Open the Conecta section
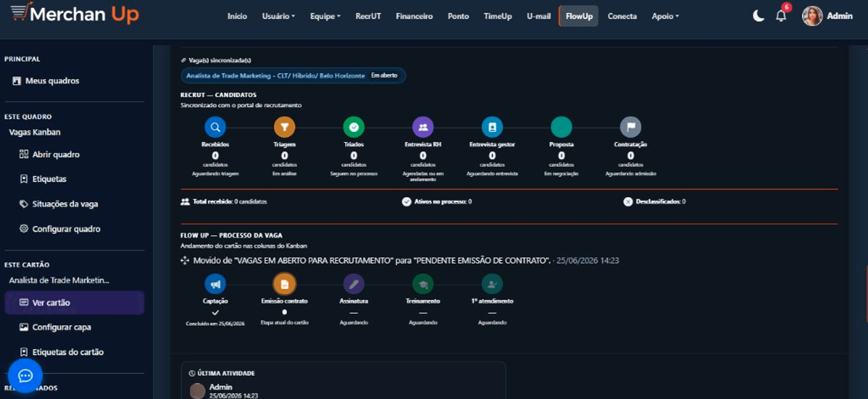Screen dimensions: 868x399 coord(622,16)
